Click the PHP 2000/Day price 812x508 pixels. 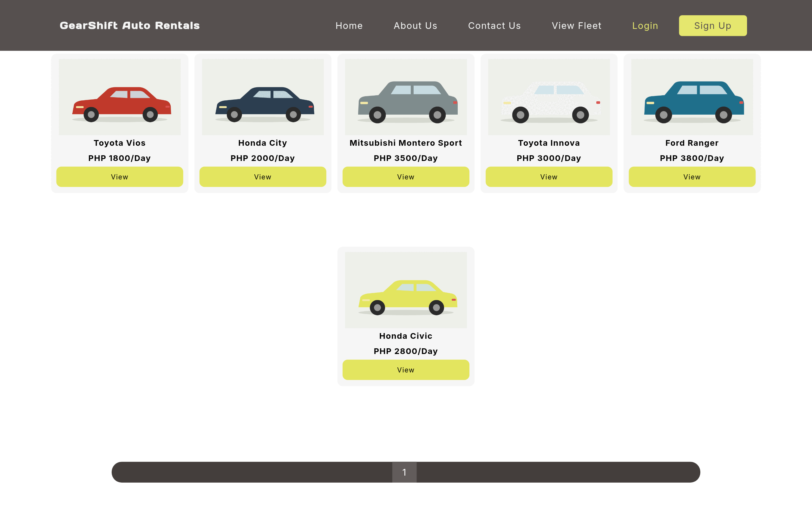point(263,158)
